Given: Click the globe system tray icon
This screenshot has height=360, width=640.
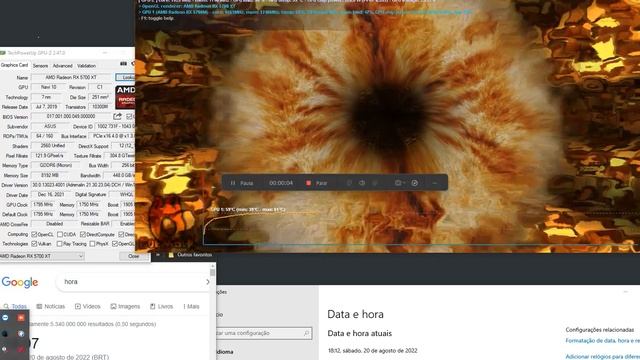Looking at the screenshot, I should pos(21,333).
